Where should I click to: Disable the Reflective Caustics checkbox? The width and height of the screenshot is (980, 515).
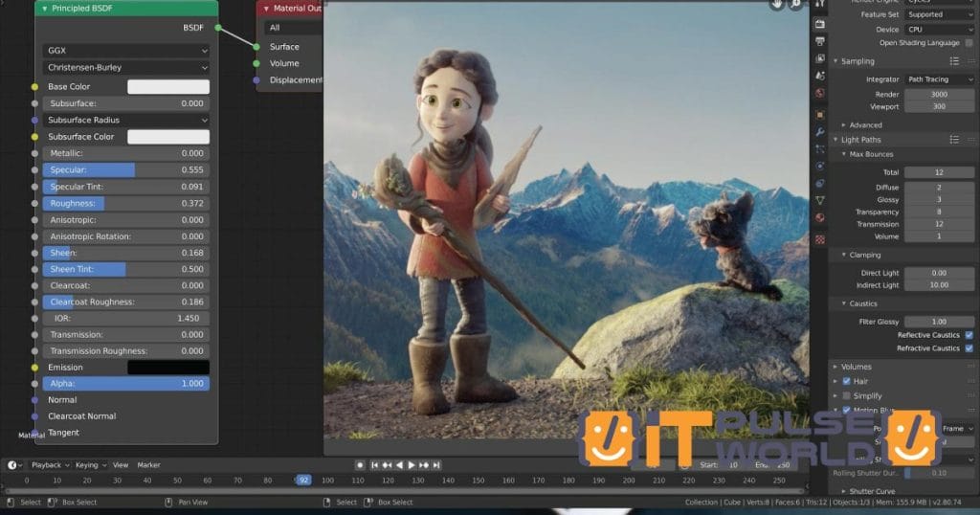click(969, 335)
